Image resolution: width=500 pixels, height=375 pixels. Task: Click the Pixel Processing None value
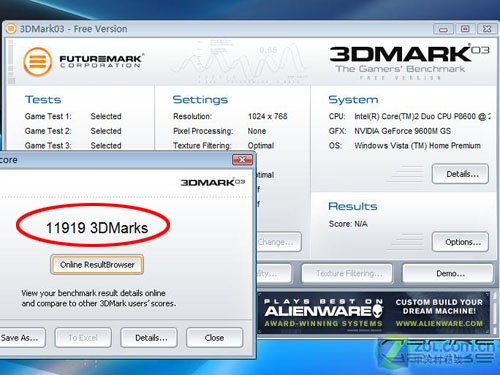(x=257, y=131)
